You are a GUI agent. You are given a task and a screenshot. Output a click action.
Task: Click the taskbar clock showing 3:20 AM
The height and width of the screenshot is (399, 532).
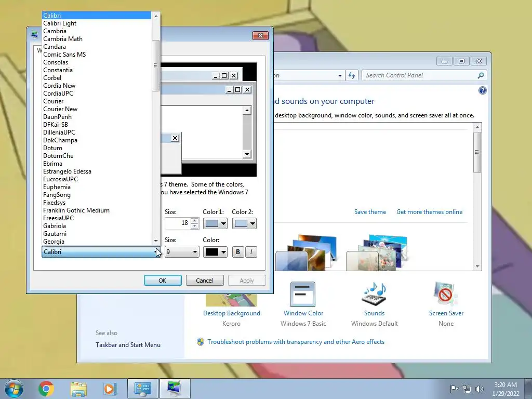click(506, 389)
